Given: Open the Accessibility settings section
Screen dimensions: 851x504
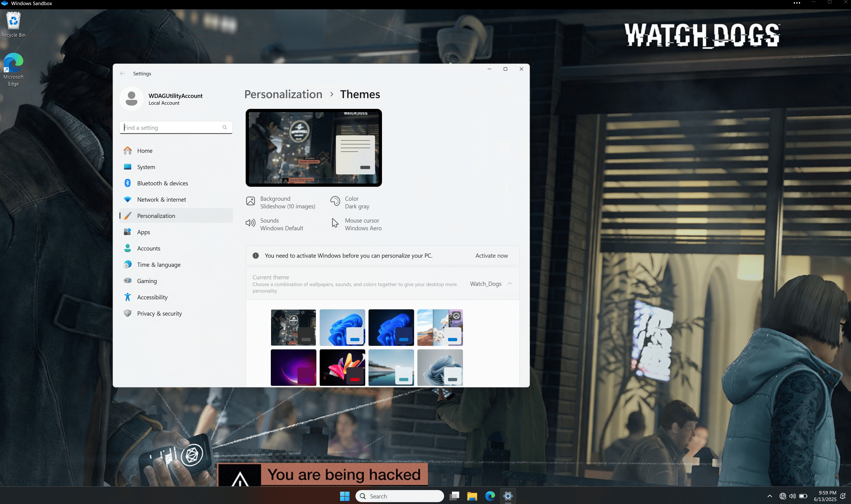Looking at the screenshot, I should 152,297.
